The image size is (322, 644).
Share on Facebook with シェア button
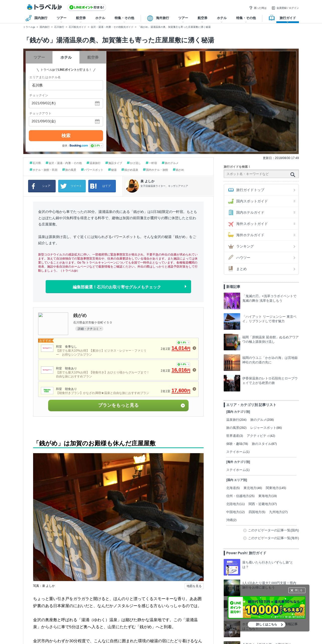(x=42, y=186)
